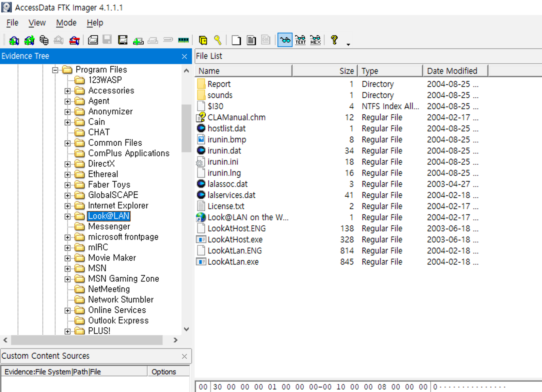
Task: Click the Evidence:File System|Path|File column header
Action: coord(74,372)
